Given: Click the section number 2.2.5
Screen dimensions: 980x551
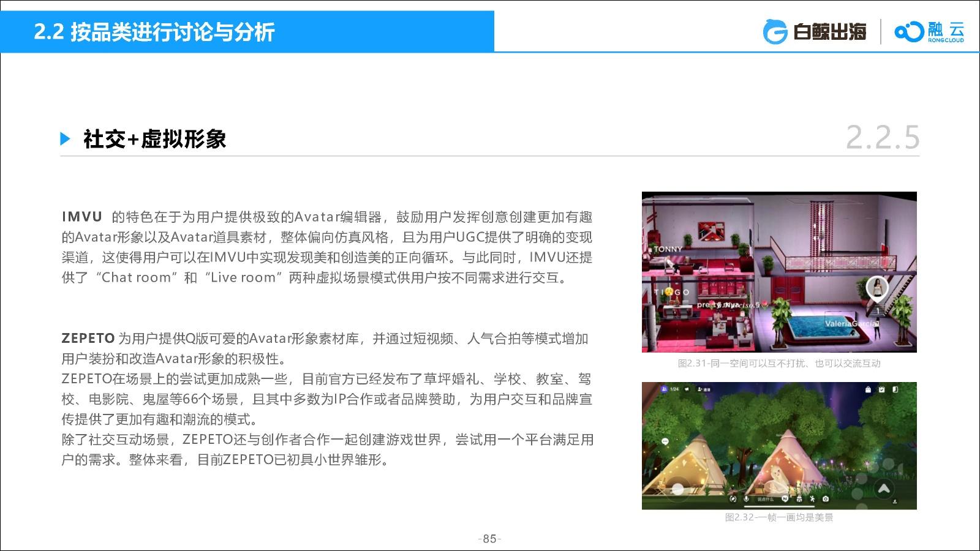Looking at the screenshot, I should tap(883, 138).
